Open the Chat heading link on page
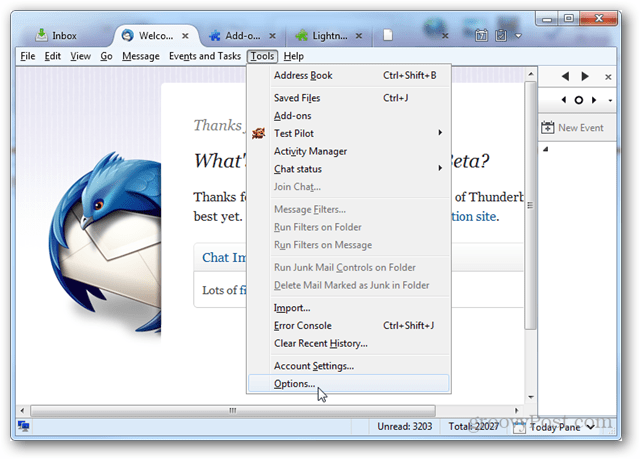640x459 pixels. coord(224,257)
